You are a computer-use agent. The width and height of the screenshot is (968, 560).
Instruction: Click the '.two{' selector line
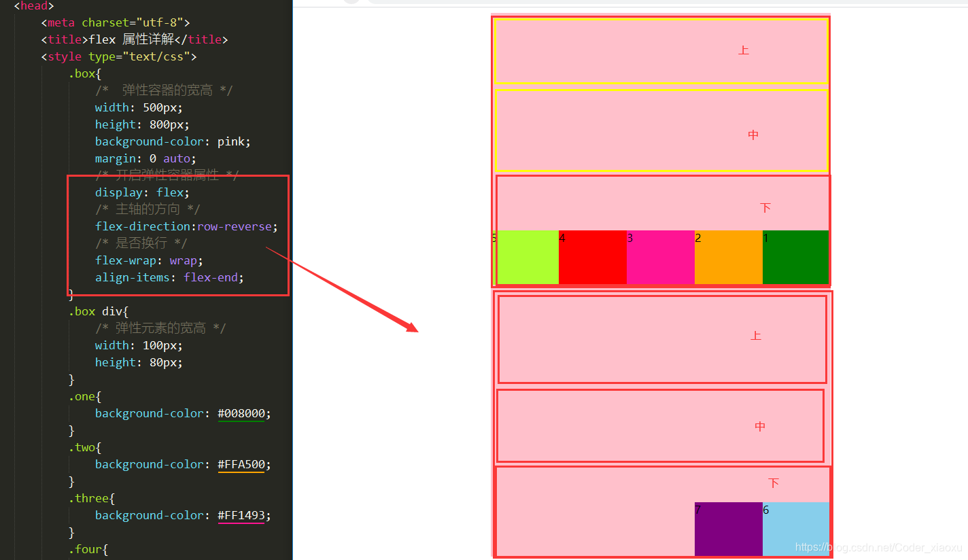point(85,447)
